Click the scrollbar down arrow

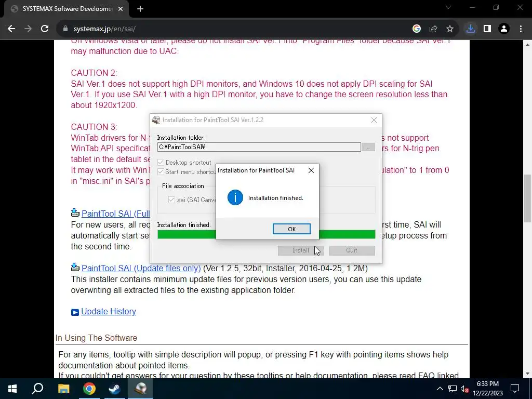coord(528,374)
